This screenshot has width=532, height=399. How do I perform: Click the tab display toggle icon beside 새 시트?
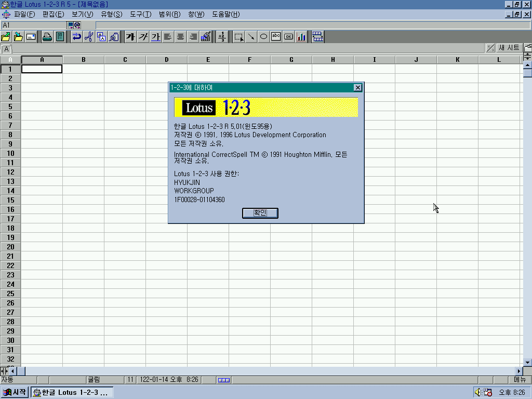(x=490, y=48)
